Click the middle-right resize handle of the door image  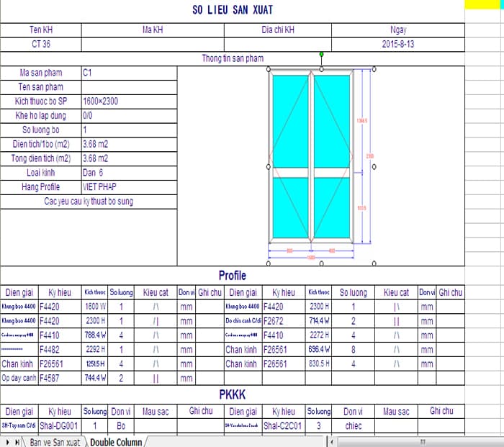pyautogui.click(x=374, y=166)
